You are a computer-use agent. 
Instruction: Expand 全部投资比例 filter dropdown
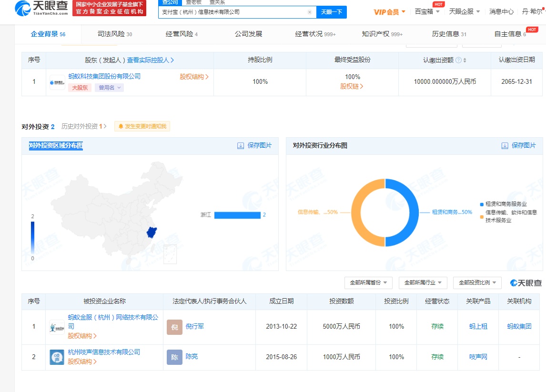(x=477, y=282)
